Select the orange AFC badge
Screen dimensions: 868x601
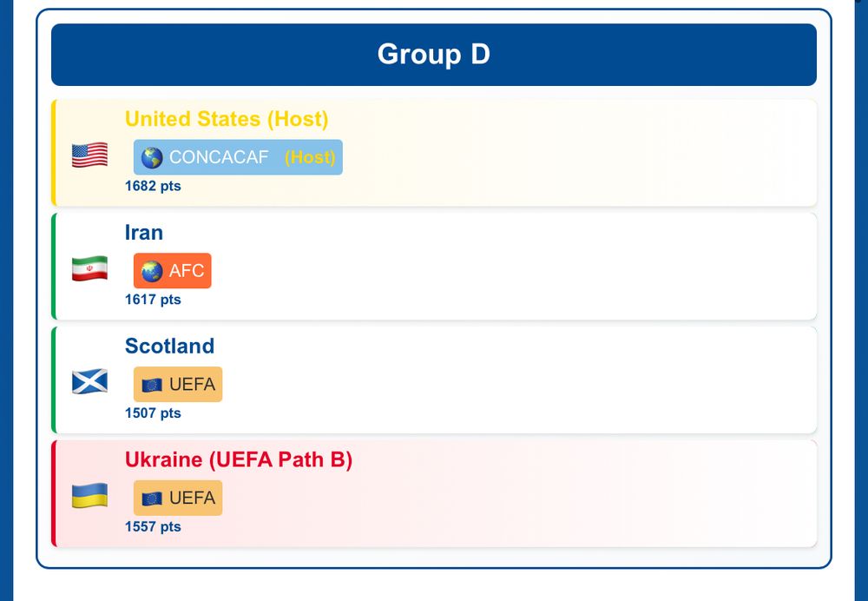pos(172,270)
